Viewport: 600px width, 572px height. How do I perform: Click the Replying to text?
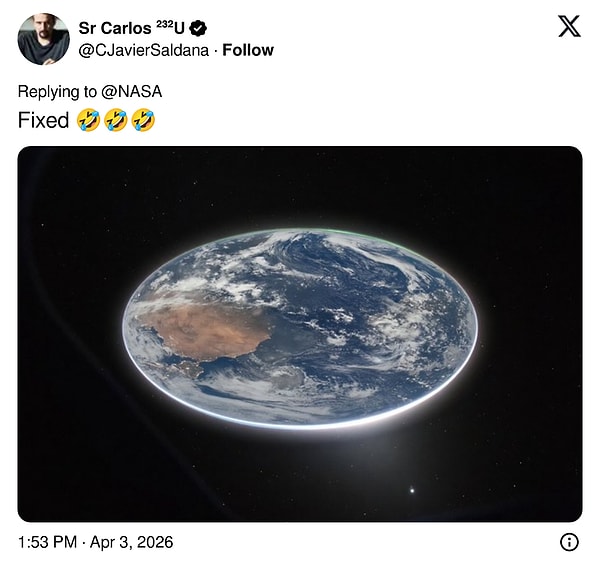tap(58, 91)
